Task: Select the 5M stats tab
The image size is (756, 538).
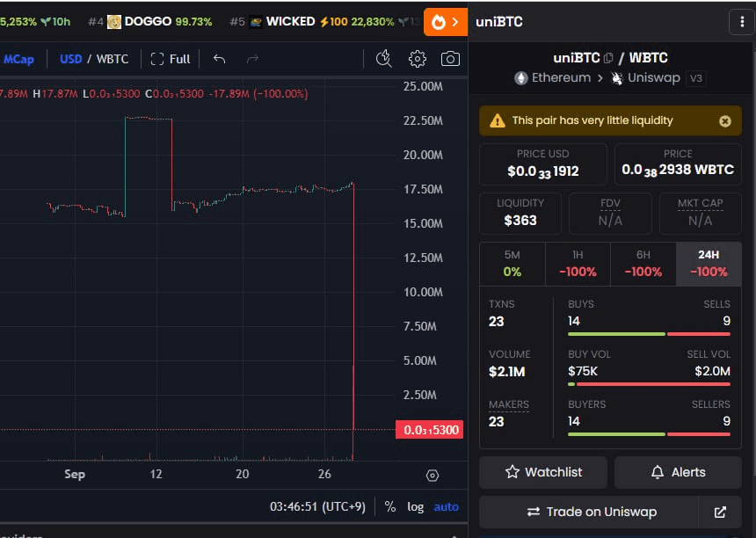Action: (512, 264)
